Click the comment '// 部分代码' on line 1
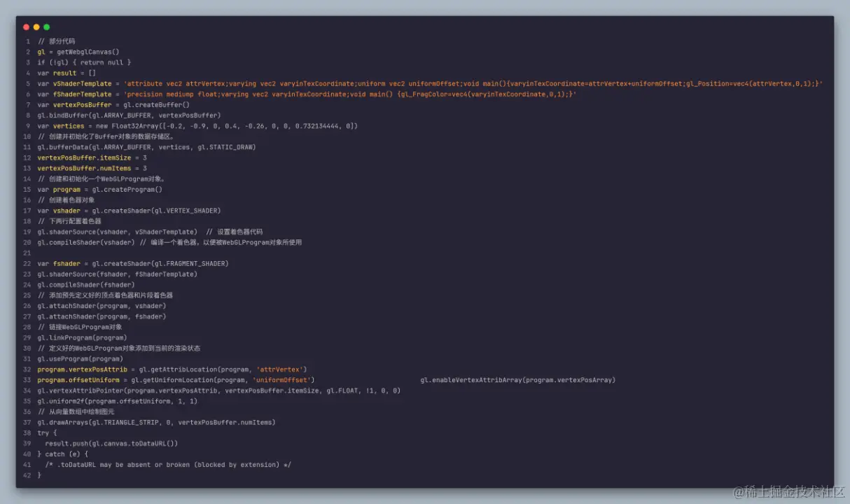The image size is (850, 504). click(x=57, y=41)
